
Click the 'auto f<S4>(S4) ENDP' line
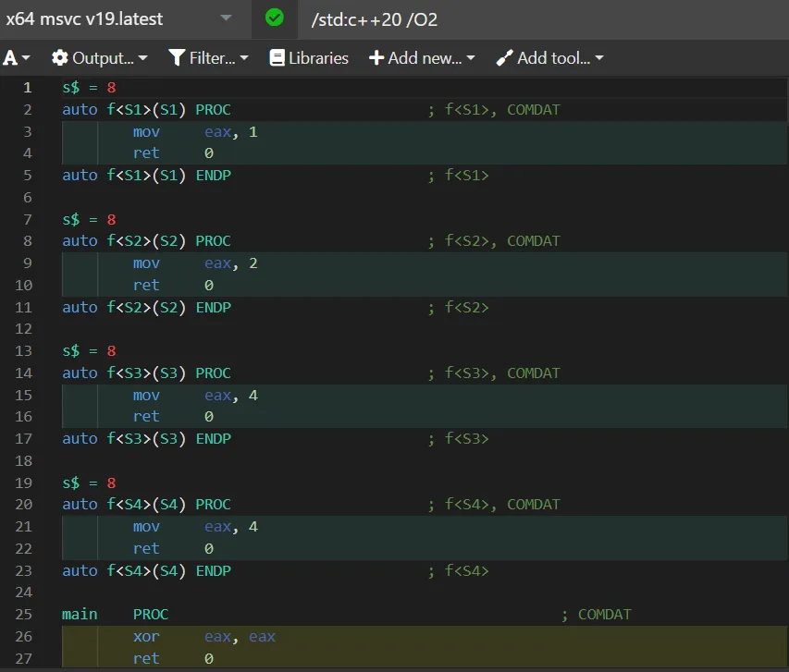tap(146, 570)
